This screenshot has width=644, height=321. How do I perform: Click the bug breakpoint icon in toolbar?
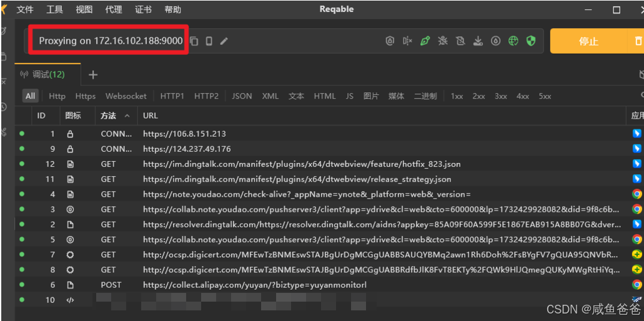(443, 41)
